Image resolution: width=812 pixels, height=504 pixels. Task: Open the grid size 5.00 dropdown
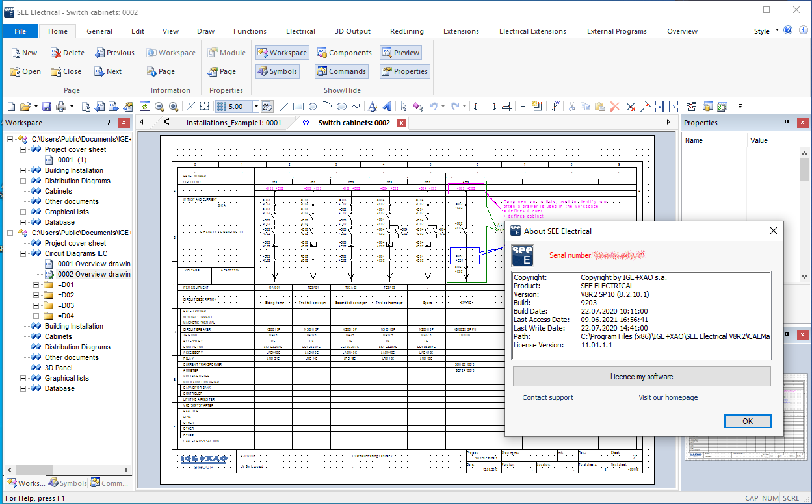pyautogui.click(x=256, y=107)
